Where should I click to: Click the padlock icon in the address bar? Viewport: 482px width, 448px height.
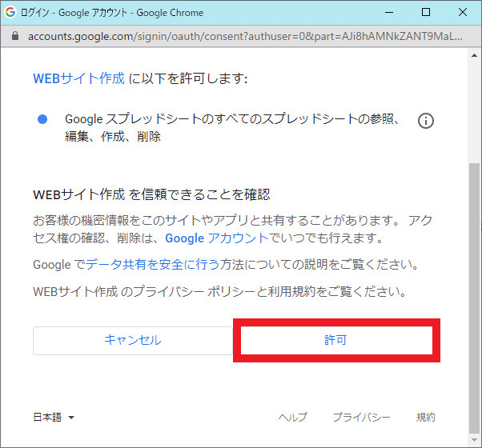[x=14, y=36]
